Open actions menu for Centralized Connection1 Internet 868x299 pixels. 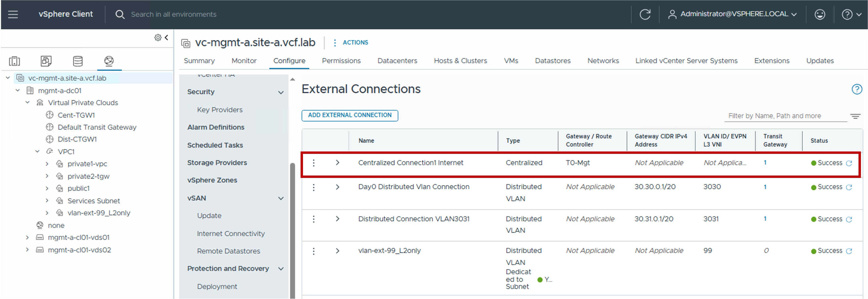click(314, 163)
